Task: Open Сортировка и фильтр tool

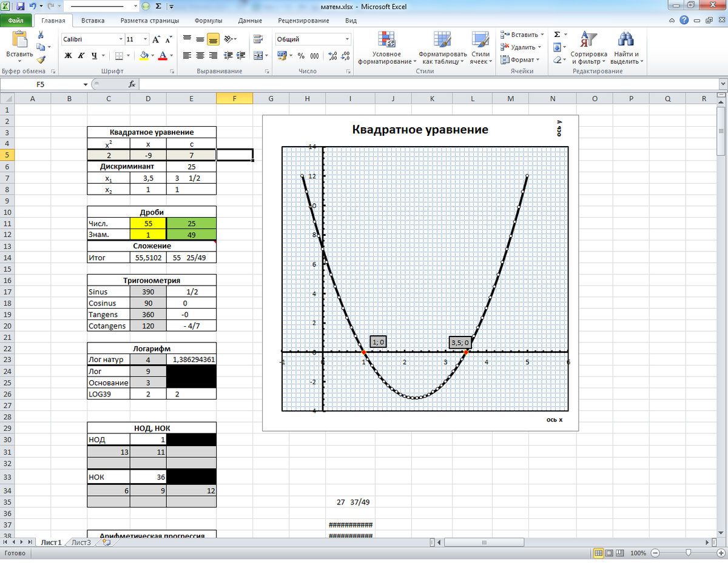Action: (x=588, y=48)
